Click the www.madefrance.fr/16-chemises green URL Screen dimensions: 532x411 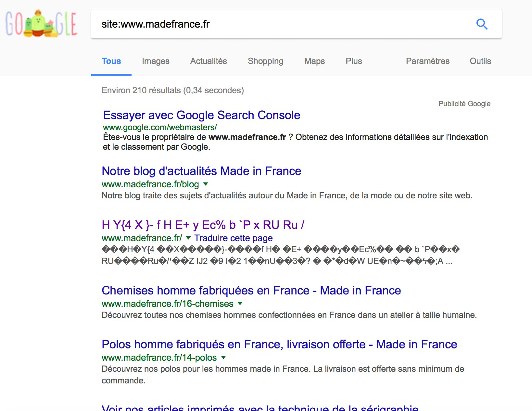[x=168, y=304]
